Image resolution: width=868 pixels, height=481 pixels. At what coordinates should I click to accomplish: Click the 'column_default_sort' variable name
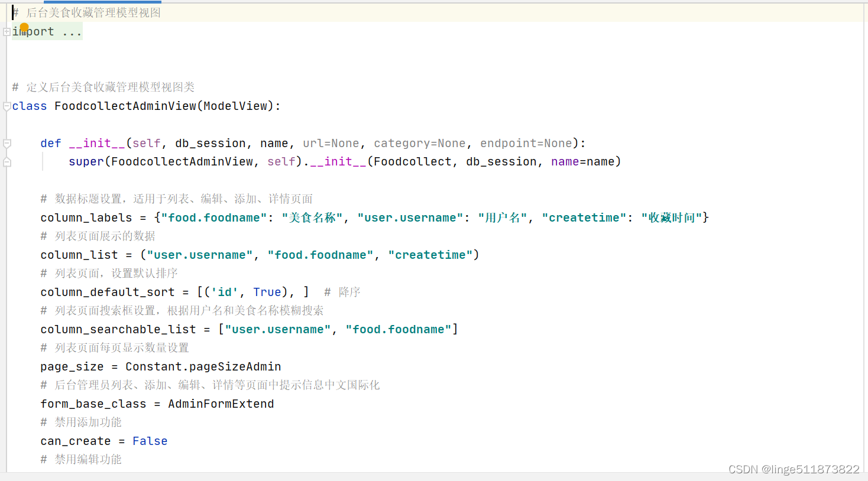point(108,292)
